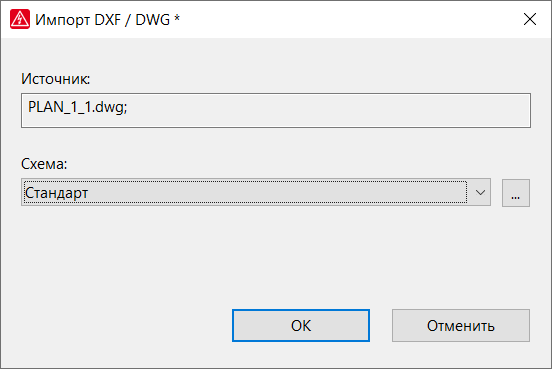This screenshot has height=369, width=552.
Task: Open scheme settings via the ellipsis button
Action: (x=516, y=193)
